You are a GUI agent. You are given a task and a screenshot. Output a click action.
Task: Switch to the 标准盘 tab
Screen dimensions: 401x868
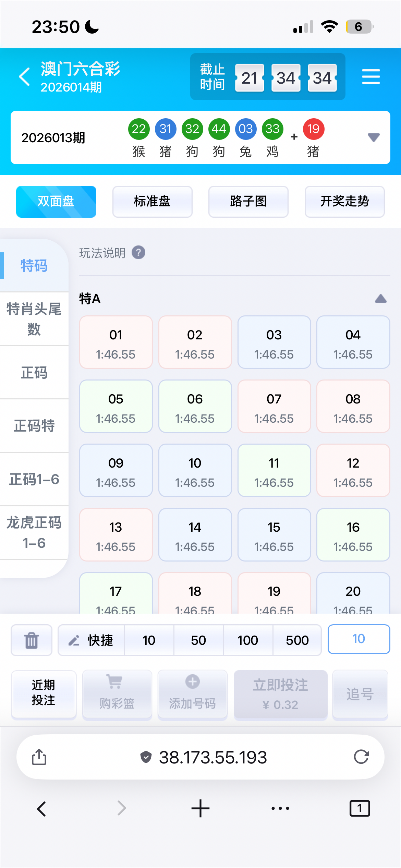coord(152,202)
